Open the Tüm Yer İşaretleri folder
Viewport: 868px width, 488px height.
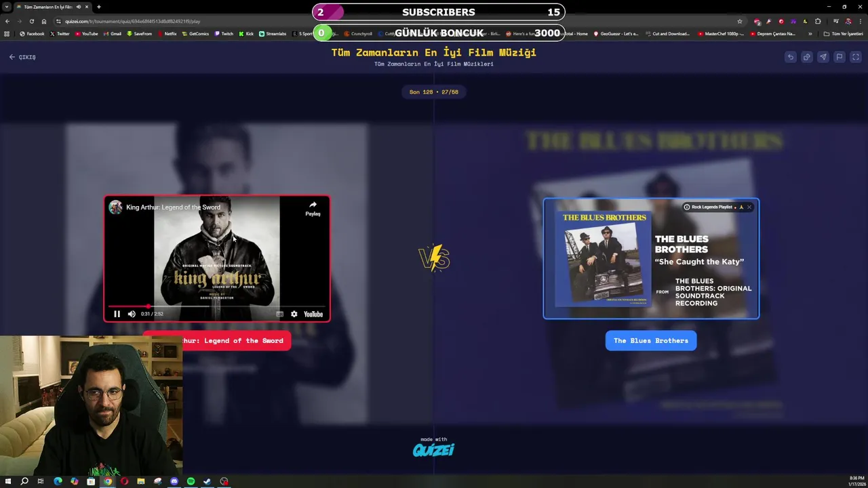click(x=844, y=33)
